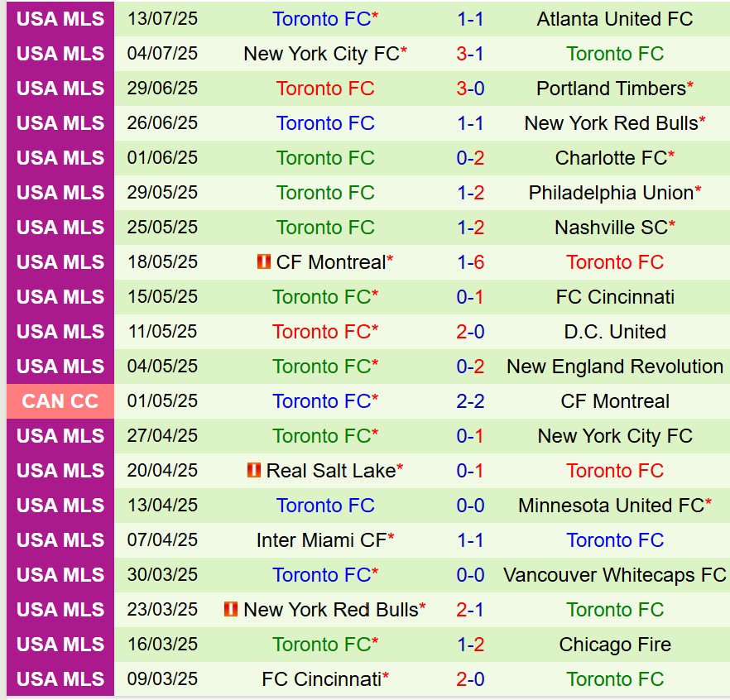Open the Minnesota United FC team link
Screen dimensions: 730x700
pyautogui.click(x=611, y=506)
